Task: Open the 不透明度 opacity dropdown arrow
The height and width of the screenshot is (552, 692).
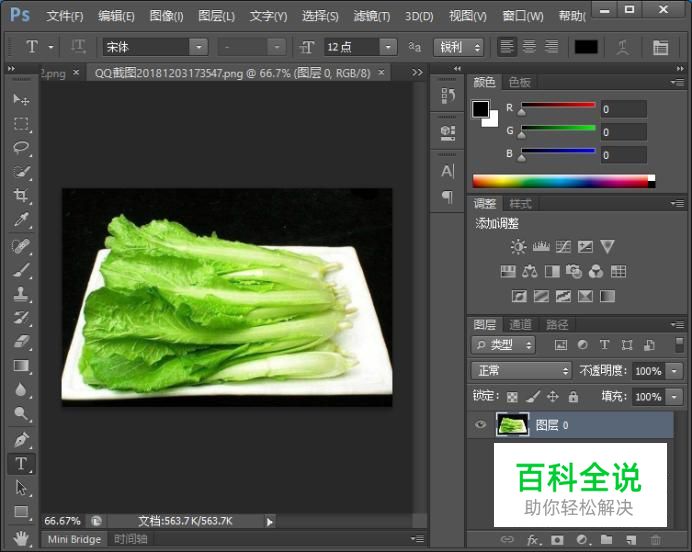Action: click(x=674, y=371)
